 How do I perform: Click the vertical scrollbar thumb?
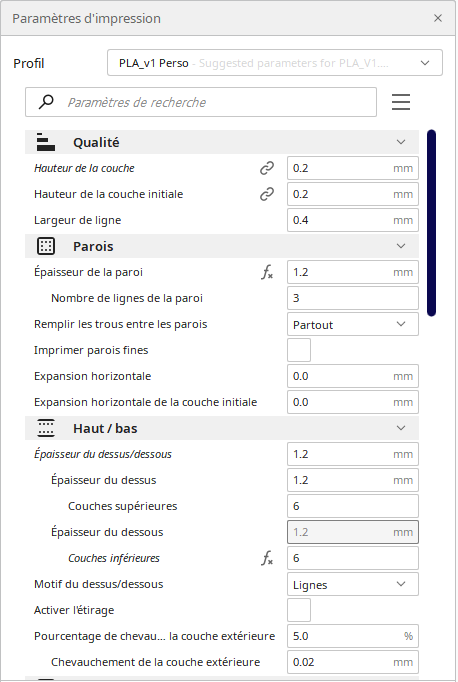(x=431, y=223)
